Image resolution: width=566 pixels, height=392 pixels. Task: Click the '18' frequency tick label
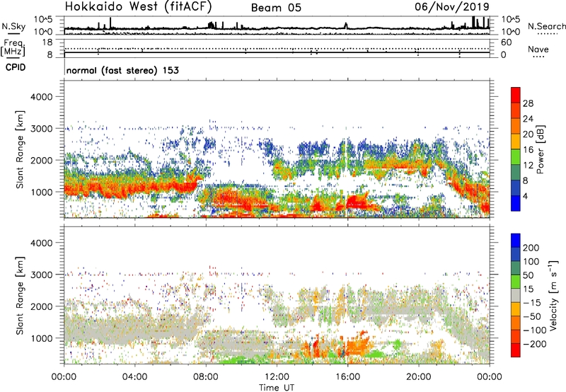click(47, 42)
